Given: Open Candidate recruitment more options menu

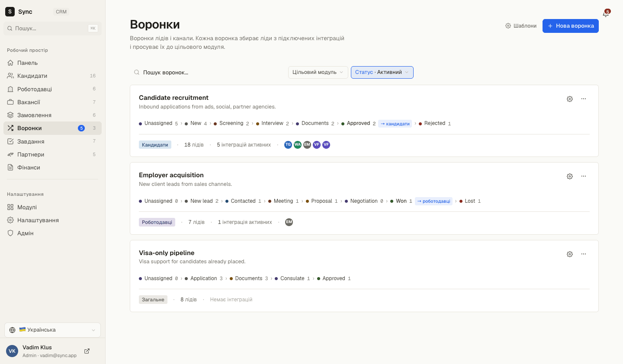Looking at the screenshot, I should 584,99.
